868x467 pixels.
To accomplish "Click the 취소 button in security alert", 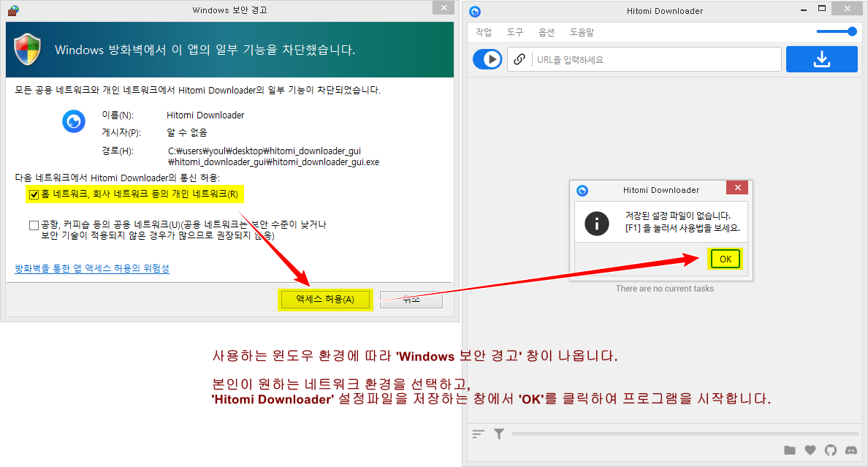I will 411,299.
